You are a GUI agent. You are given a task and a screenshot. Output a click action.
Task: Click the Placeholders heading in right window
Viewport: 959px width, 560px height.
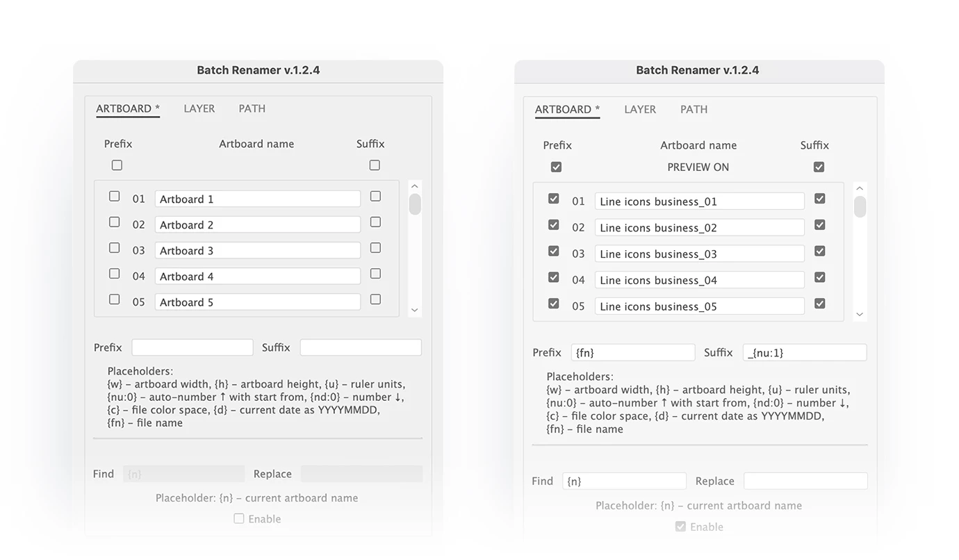click(x=580, y=377)
